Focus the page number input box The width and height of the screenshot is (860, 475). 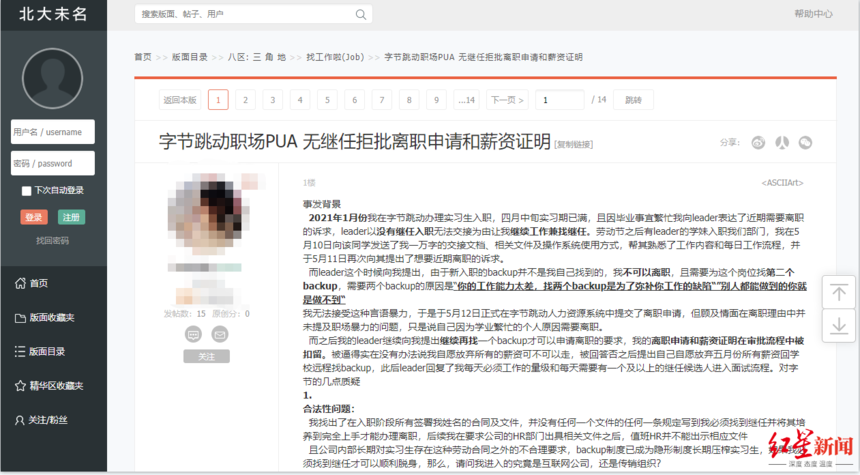pos(559,100)
